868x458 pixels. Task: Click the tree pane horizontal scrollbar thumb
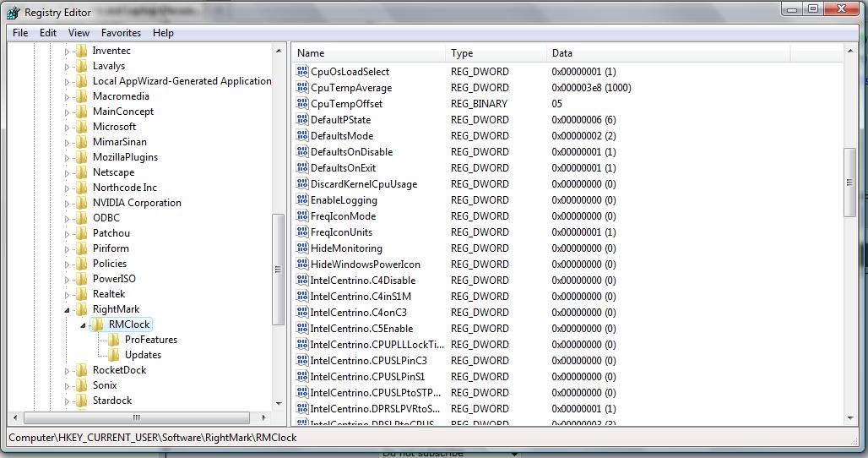[137, 417]
